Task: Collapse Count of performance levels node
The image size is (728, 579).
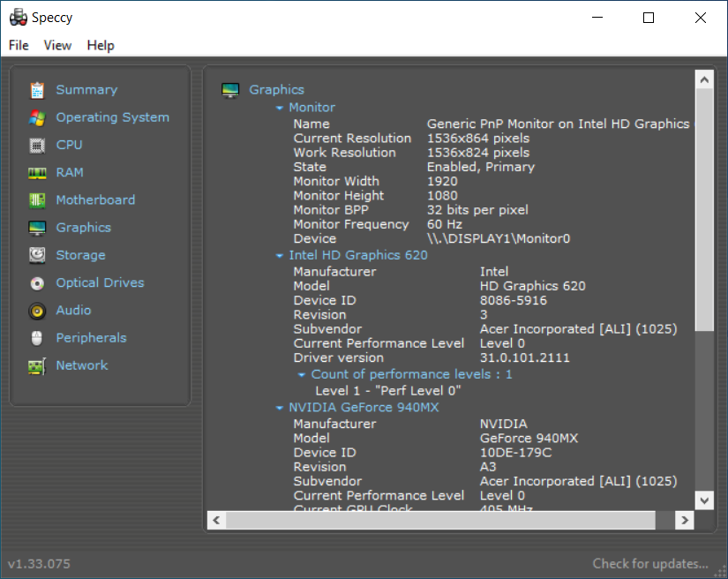Action: (x=302, y=375)
